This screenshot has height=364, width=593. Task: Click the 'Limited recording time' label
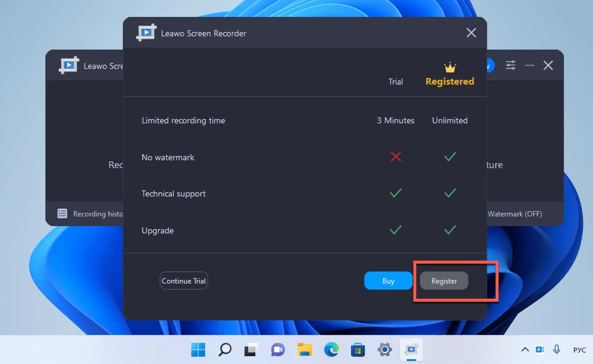click(x=183, y=121)
